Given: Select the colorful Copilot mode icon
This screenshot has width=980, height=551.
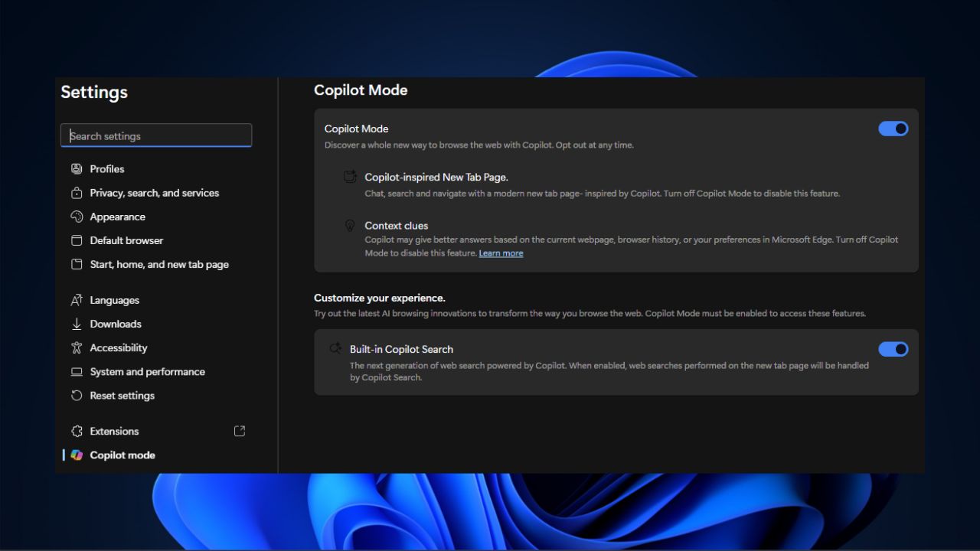Looking at the screenshot, I should 77,455.
